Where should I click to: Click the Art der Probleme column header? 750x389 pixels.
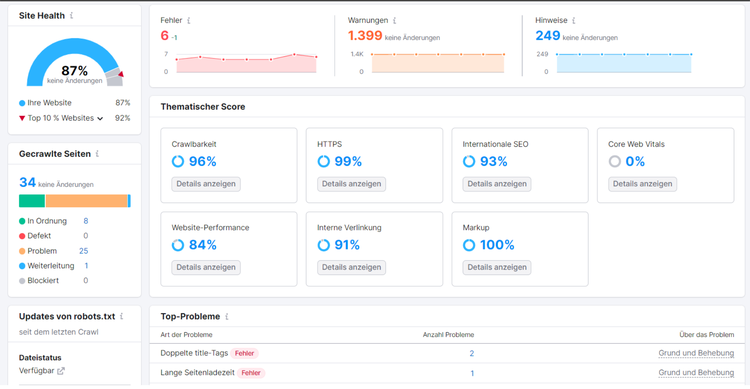coord(187,335)
